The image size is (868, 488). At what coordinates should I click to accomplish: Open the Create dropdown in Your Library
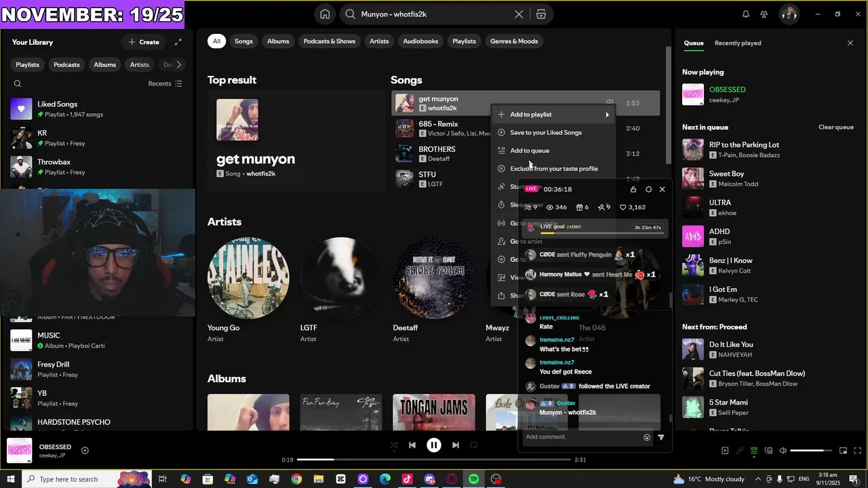coord(143,42)
